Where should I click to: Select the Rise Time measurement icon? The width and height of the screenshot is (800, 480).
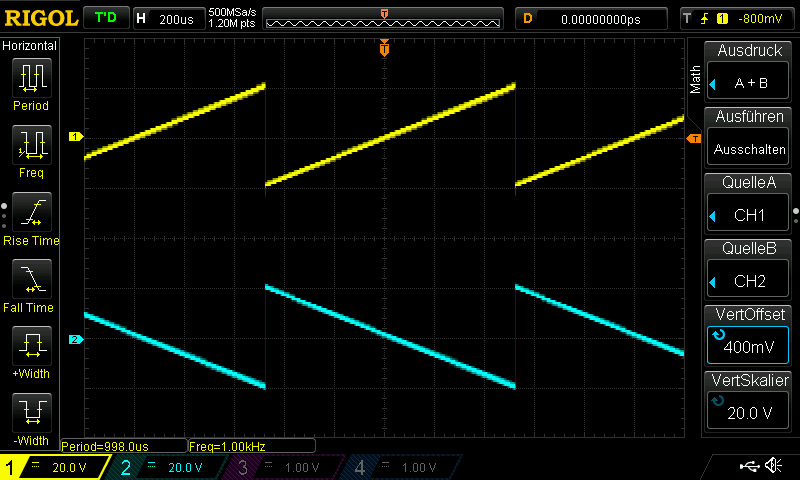click(x=32, y=212)
